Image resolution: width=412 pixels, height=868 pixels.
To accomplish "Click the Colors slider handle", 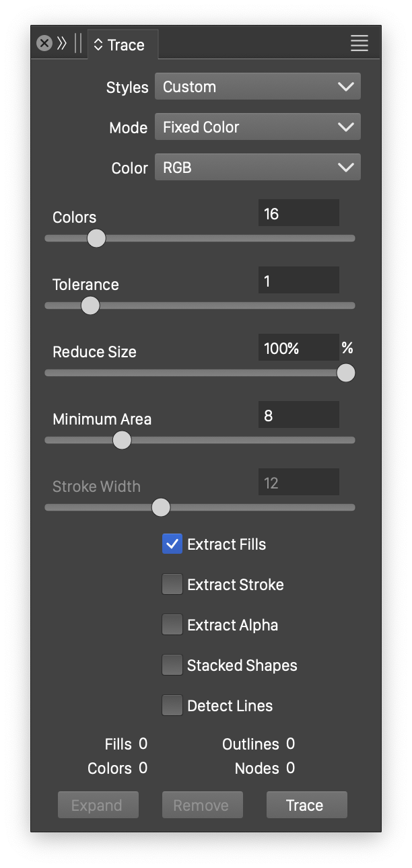I will coord(97,238).
